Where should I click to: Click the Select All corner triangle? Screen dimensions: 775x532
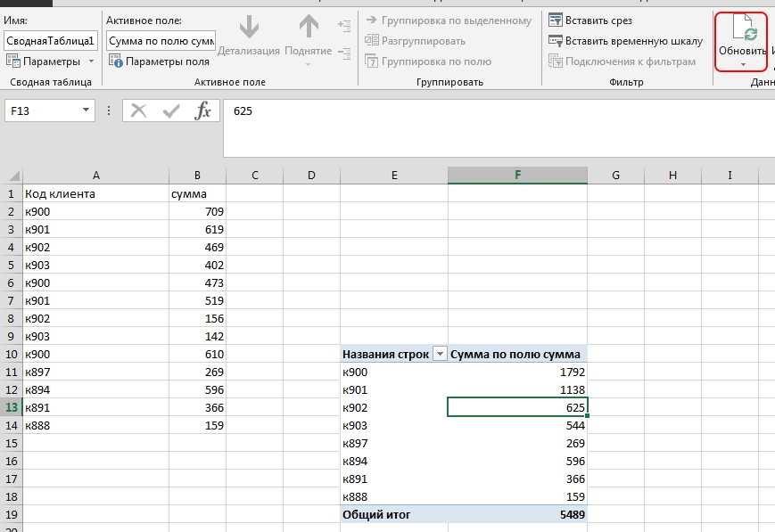point(15,176)
